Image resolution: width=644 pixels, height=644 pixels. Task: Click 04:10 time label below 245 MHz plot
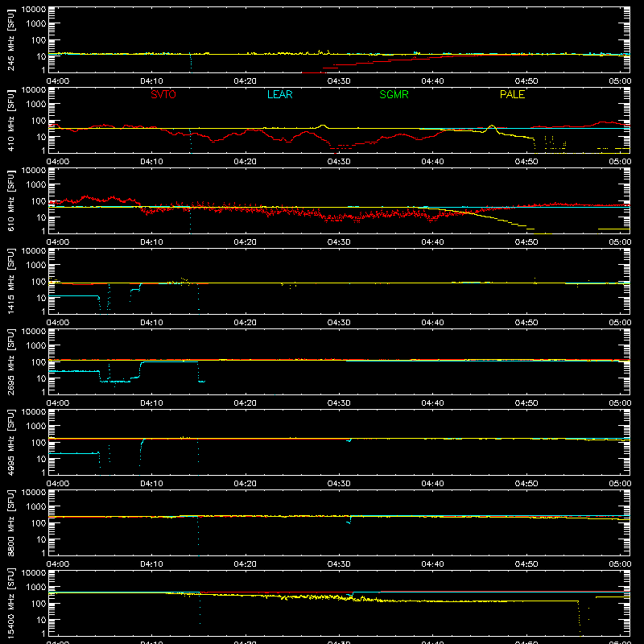[x=151, y=81]
